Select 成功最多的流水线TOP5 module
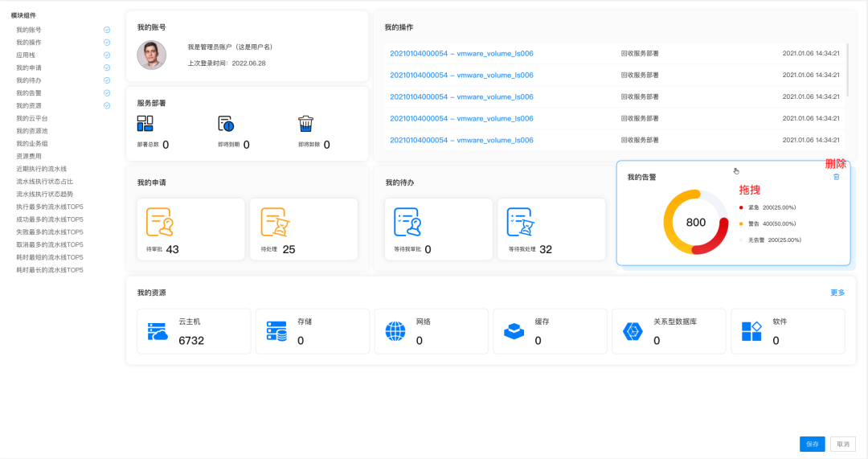This screenshot has width=868, height=459. 50,219
